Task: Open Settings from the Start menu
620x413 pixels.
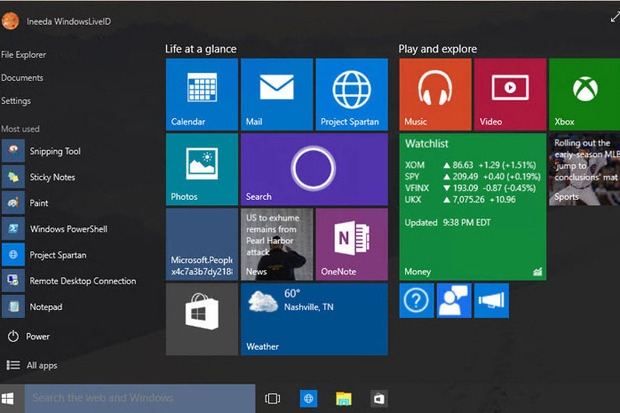Action: (16, 101)
